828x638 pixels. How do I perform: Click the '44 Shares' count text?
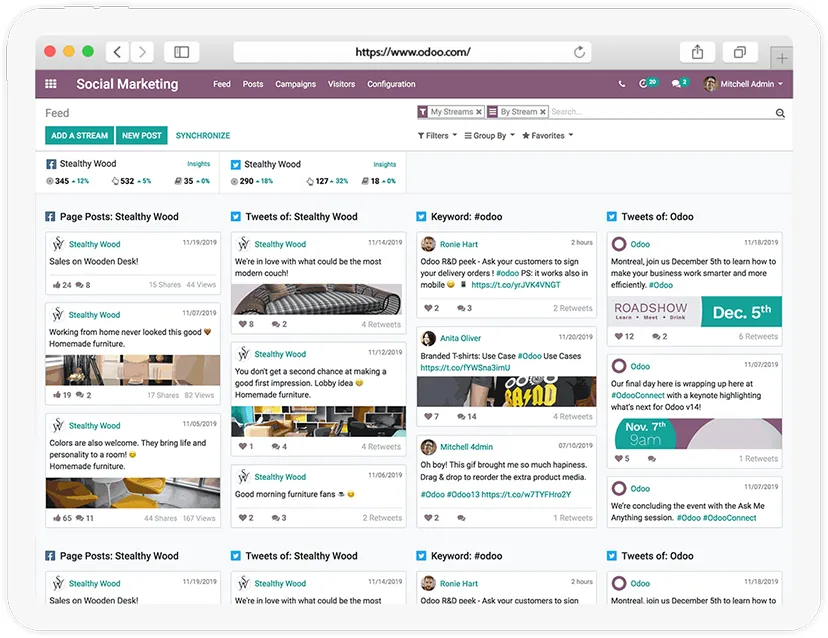pyautogui.click(x=161, y=518)
